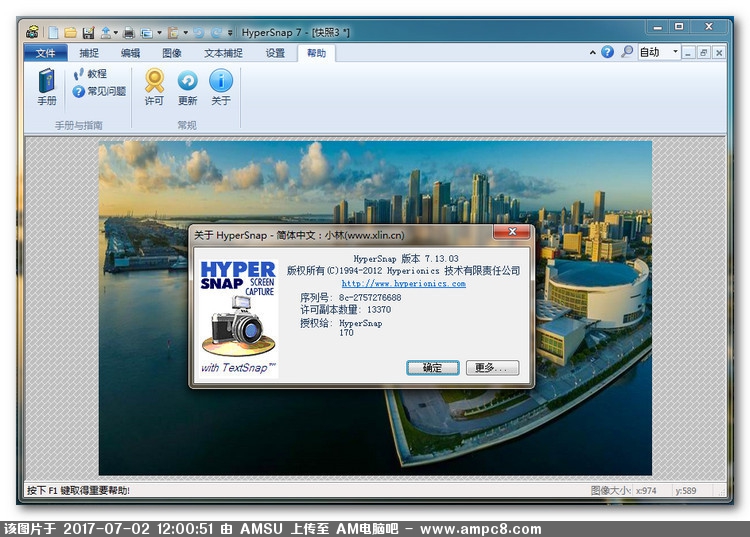Viewport: 750px width, 537px height.
Task: Print the image using the printer icon
Action: click(129, 33)
